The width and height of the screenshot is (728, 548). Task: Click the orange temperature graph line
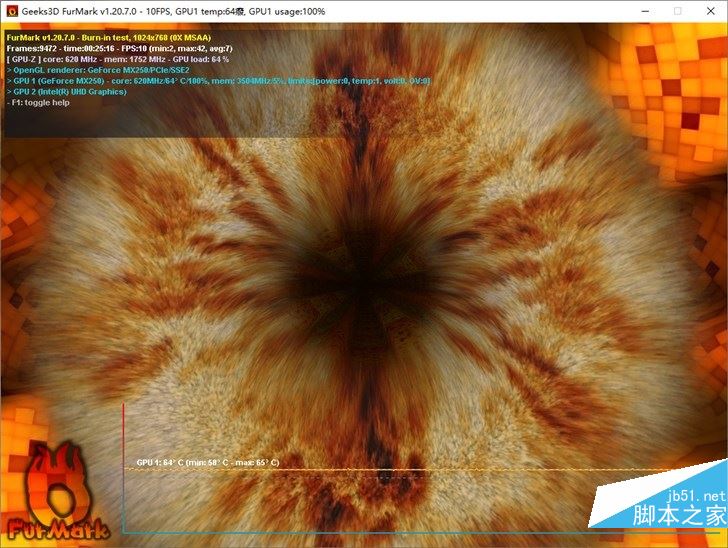pyautogui.click(x=399, y=470)
